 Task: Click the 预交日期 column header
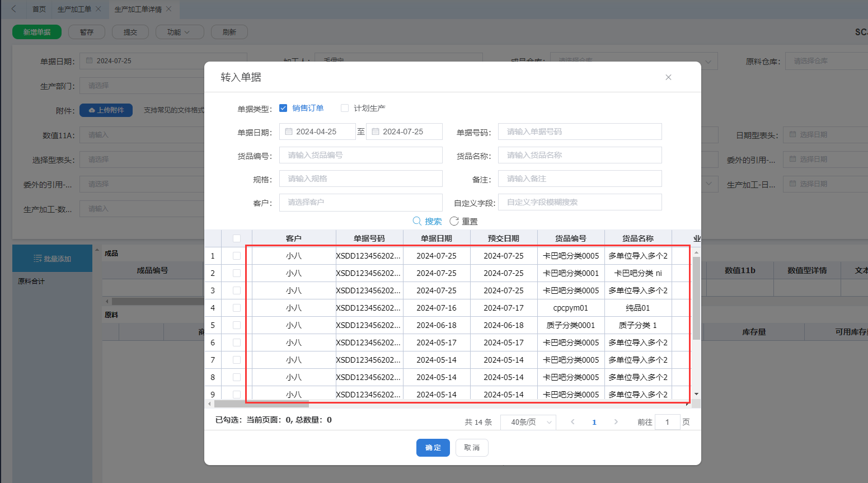tap(504, 238)
